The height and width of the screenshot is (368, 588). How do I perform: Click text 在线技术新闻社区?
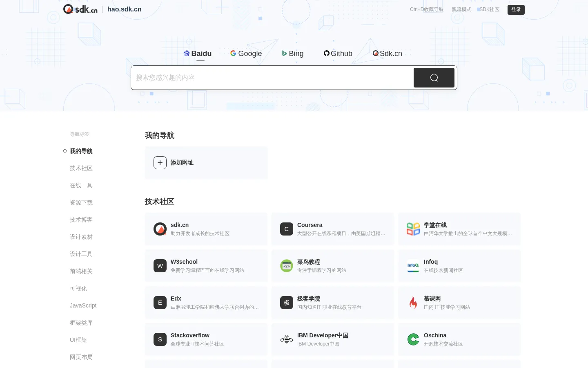pyautogui.click(x=443, y=270)
